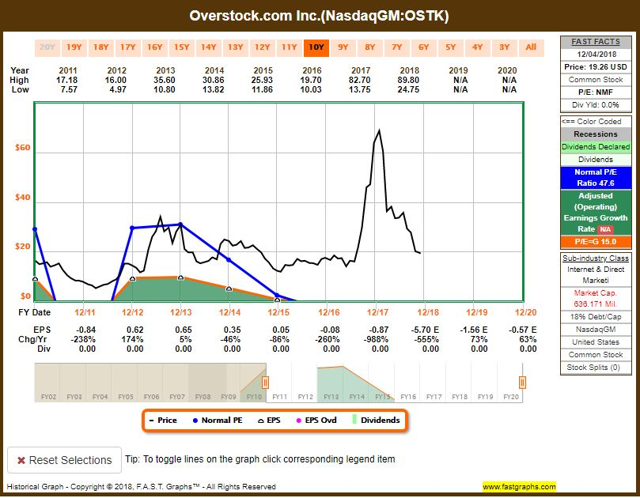The height and width of the screenshot is (498, 640).
Task: Click the -5.70 E EPS estimate
Action: pyautogui.click(x=425, y=330)
